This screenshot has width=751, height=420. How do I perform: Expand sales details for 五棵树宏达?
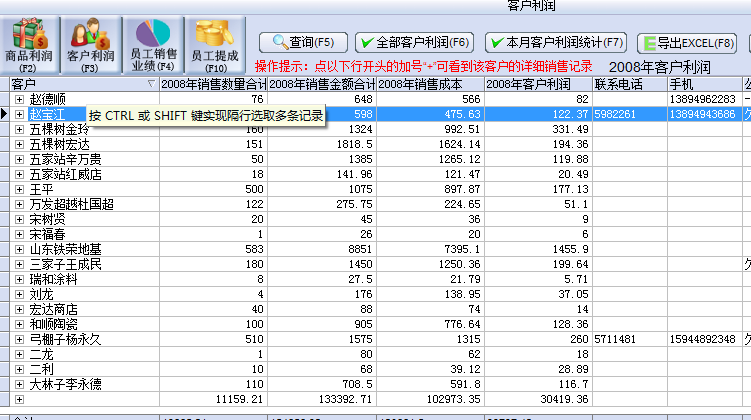pyautogui.click(x=19, y=145)
